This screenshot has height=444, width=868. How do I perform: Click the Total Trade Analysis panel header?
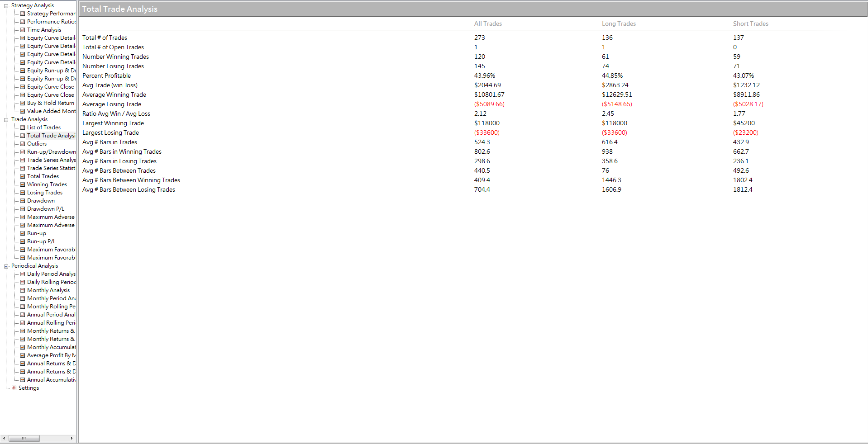(x=473, y=9)
